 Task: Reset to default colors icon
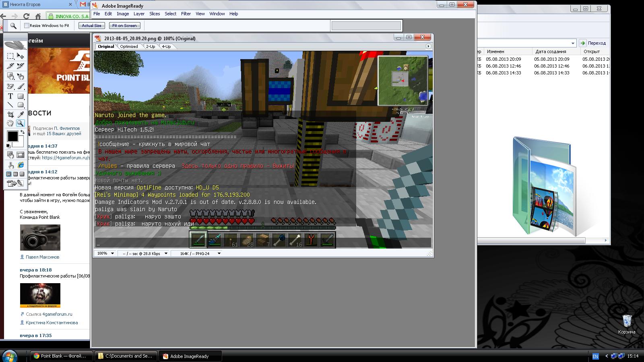tap(8, 146)
